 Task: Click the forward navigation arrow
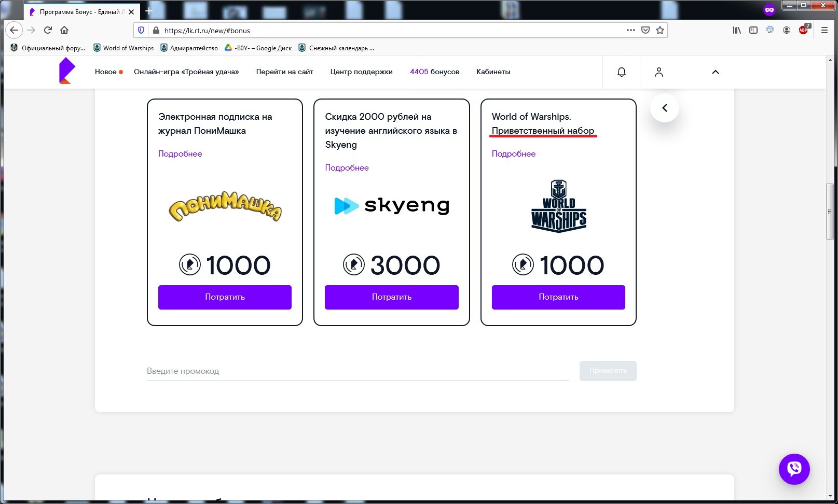32,30
